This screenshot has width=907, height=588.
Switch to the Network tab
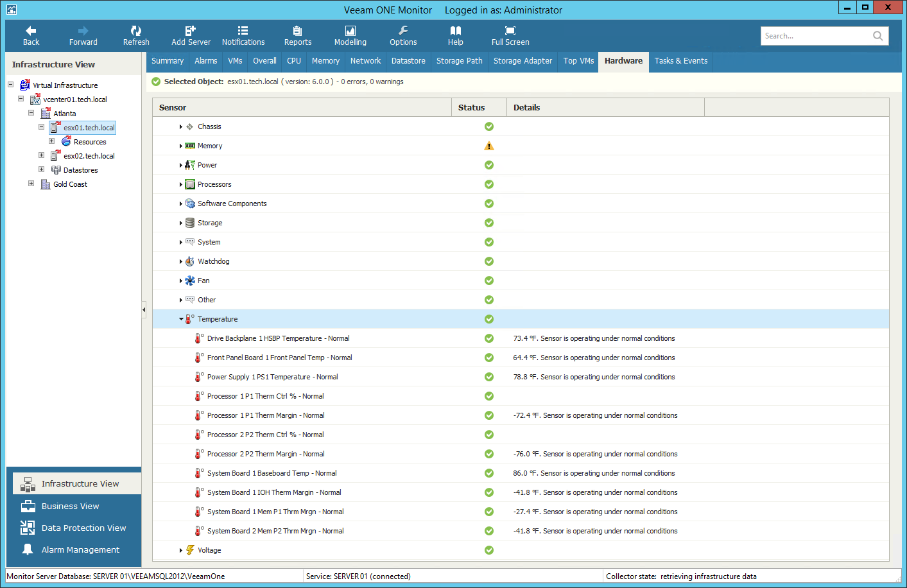click(x=366, y=61)
